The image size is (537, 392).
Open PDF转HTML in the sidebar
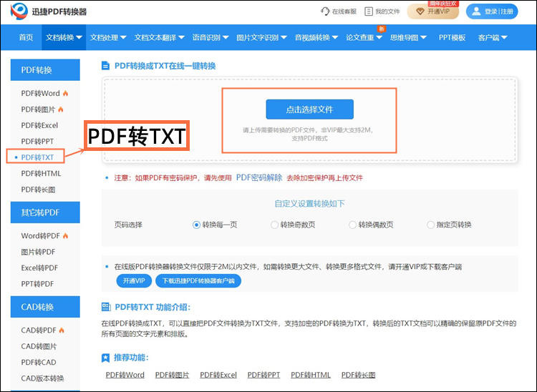pyautogui.click(x=41, y=173)
